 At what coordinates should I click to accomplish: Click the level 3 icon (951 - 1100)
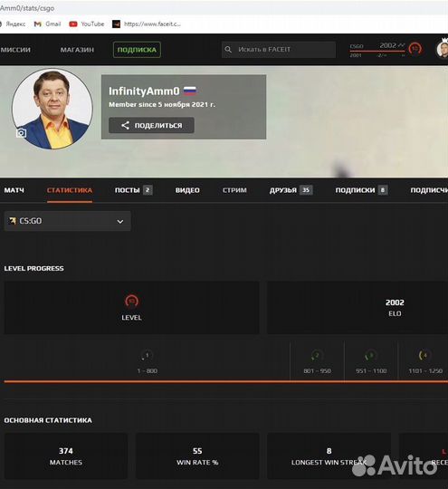[371, 355]
